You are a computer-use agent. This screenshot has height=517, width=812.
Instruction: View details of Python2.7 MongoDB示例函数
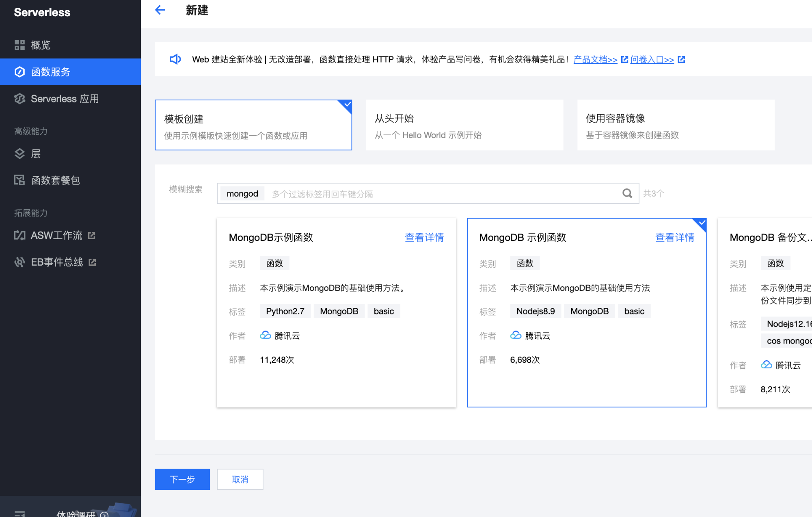[x=424, y=238]
